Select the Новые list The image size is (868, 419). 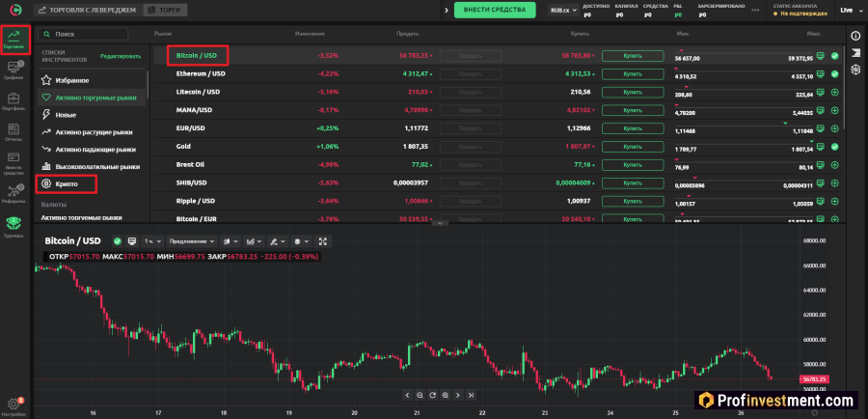(91, 115)
